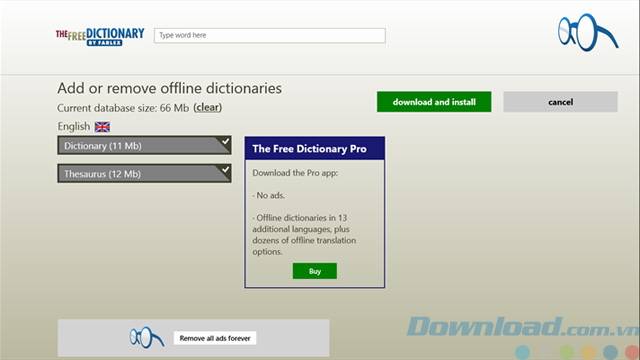The width and height of the screenshot is (640, 360).
Task: Click The Free Dictionary logo
Action: (x=100, y=36)
